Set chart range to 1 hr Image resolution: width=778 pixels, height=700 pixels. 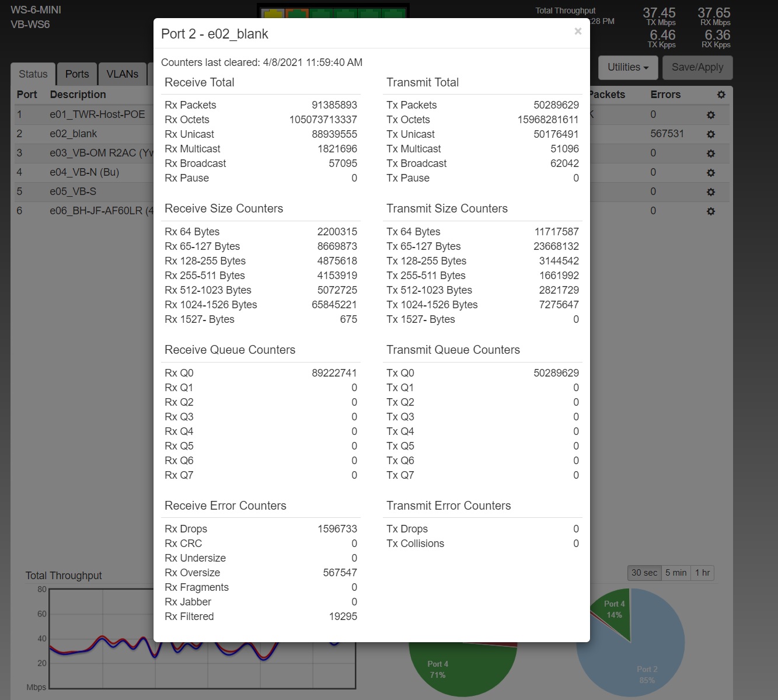[702, 573]
